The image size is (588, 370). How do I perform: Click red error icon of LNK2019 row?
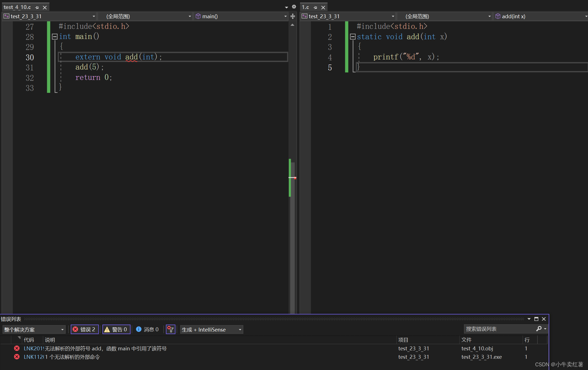click(x=17, y=348)
